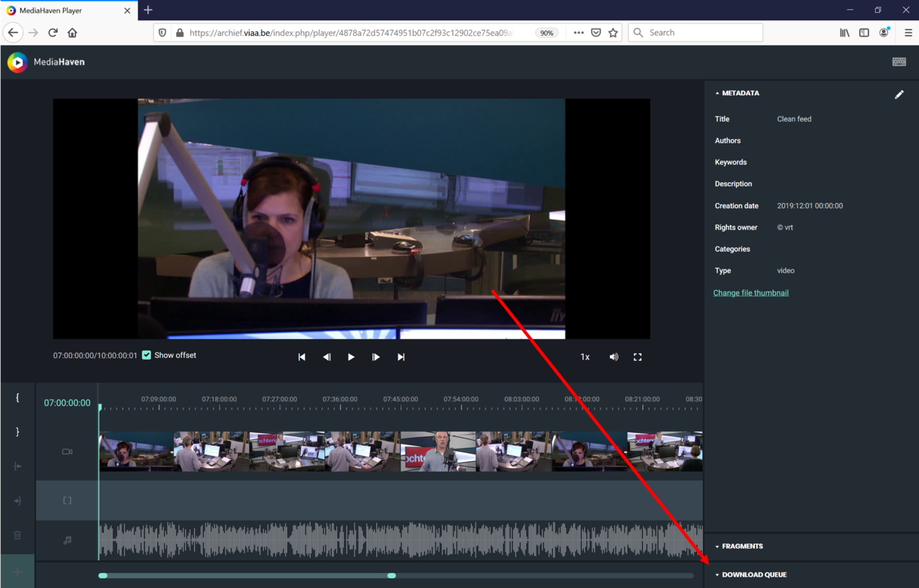Viewport: 919px width, 588px height.
Task: Edit metadata with the pencil icon
Action: [x=899, y=94]
